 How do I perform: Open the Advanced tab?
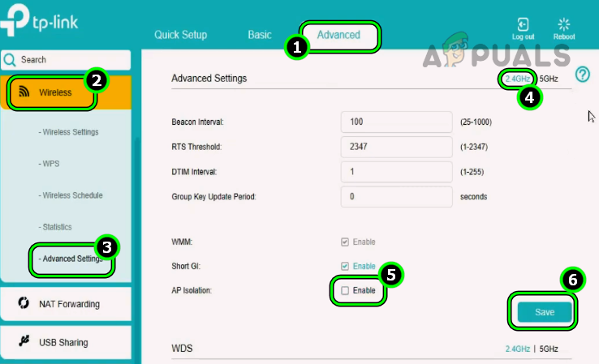pos(338,35)
